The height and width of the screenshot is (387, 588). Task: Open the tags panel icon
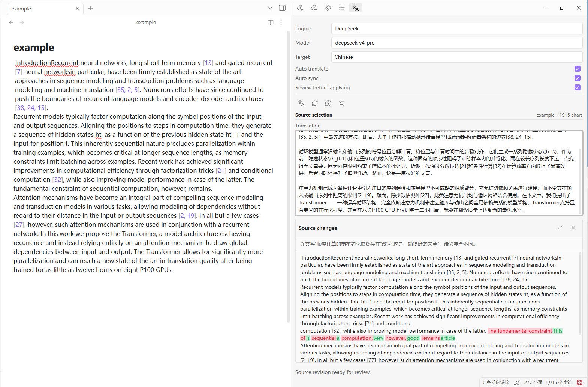[x=328, y=8]
